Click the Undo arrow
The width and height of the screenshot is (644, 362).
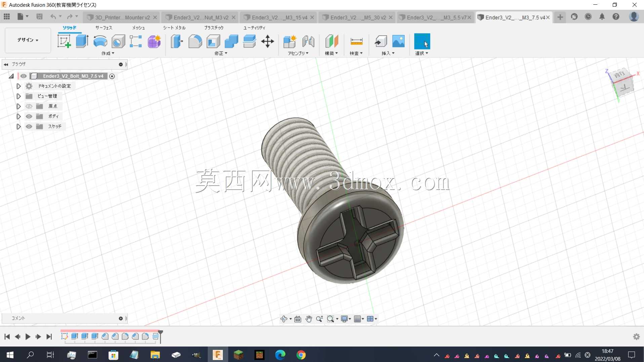point(53,16)
